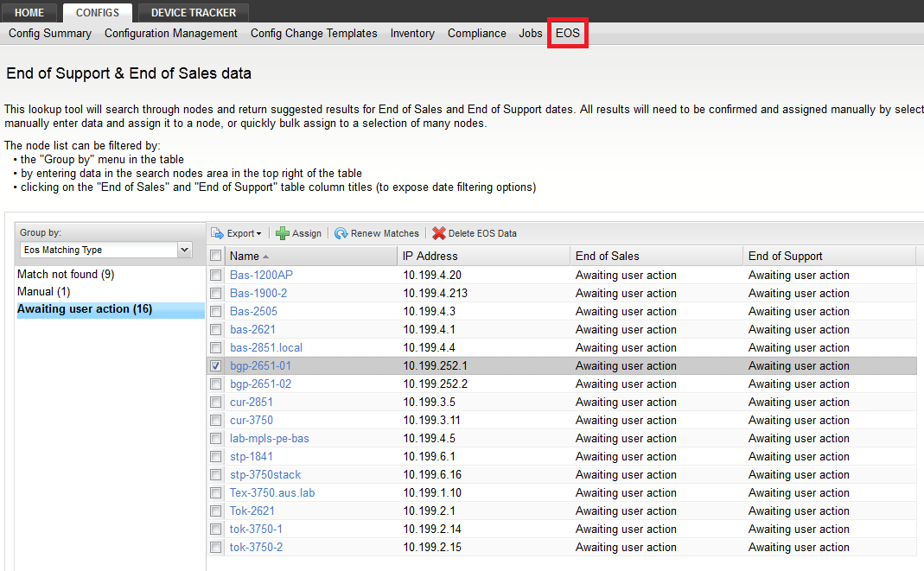The width and height of the screenshot is (924, 571).
Task: Open the Tex-3750.aus.lab node link
Action: click(272, 492)
